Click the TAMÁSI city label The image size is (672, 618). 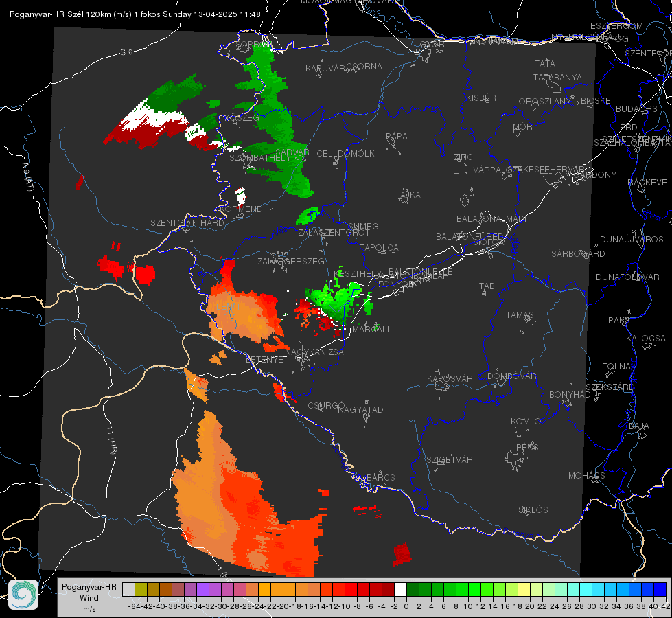tap(521, 314)
